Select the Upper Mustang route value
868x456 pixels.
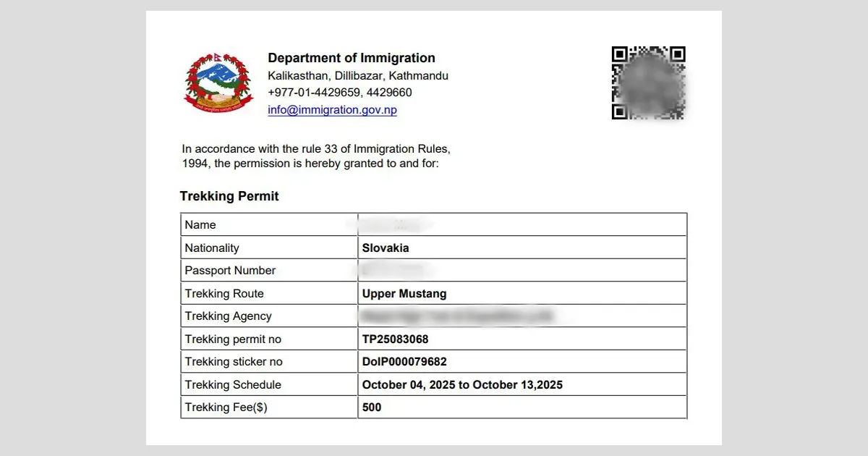(x=404, y=294)
